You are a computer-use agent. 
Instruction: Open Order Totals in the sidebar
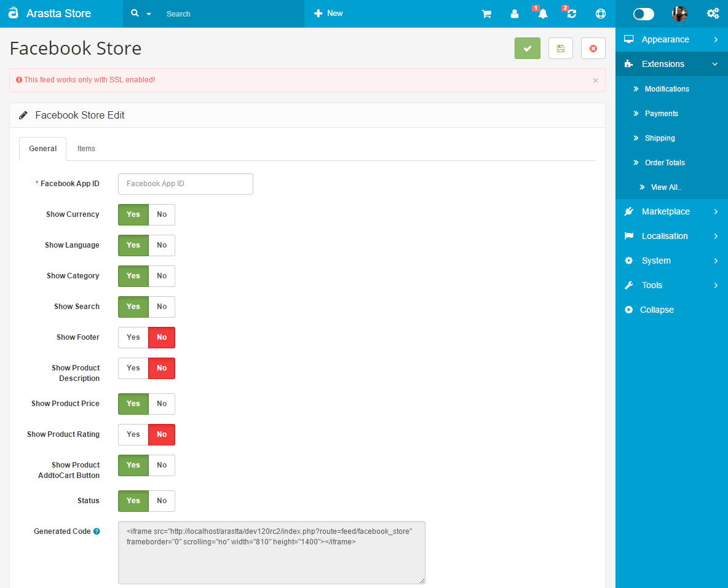665,162
